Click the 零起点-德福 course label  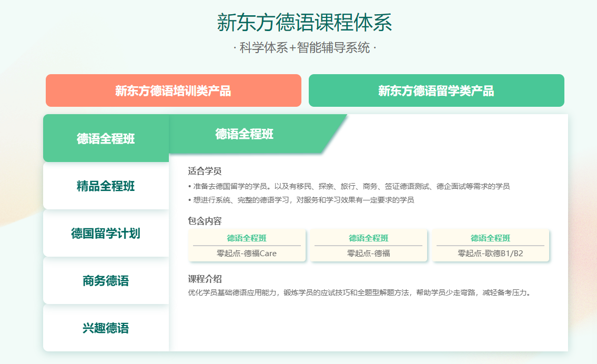click(368, 254)
